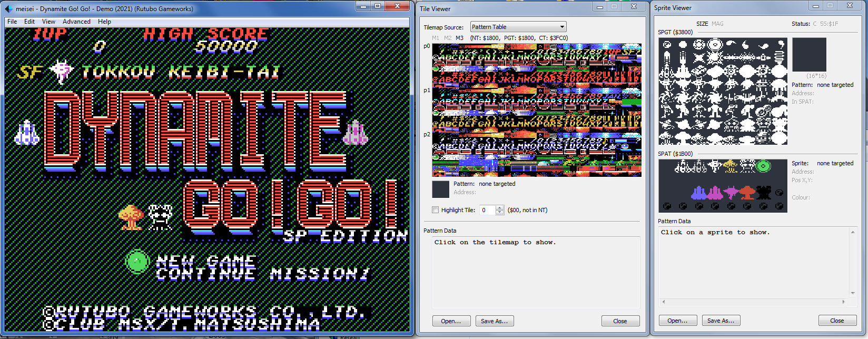Select the green disc sprite in SPAT

763,166
